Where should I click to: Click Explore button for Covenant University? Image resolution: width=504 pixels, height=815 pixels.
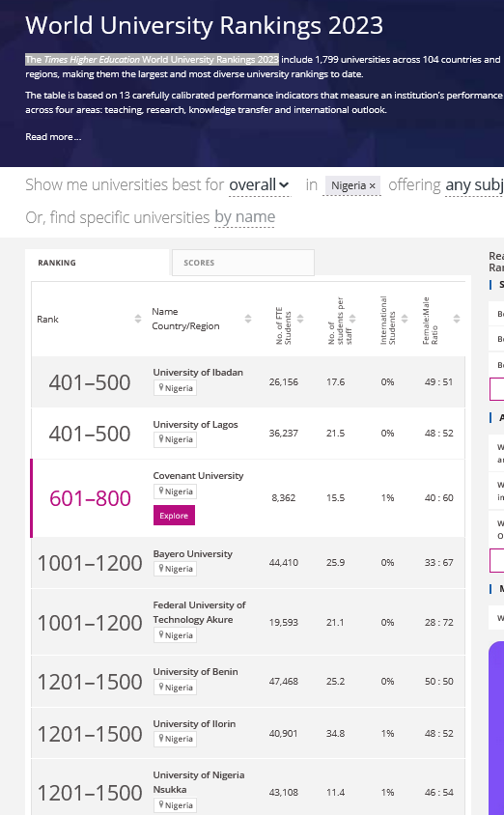point(174,515)
